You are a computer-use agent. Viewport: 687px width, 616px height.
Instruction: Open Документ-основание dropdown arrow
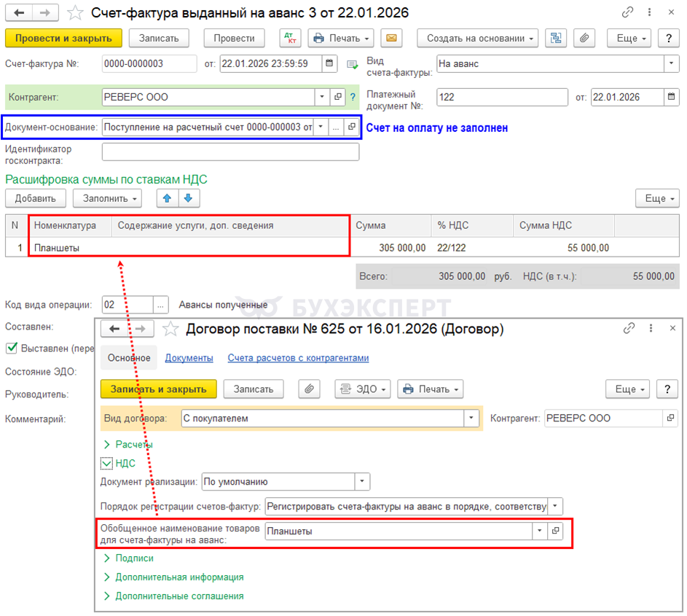tap(321, 127)
